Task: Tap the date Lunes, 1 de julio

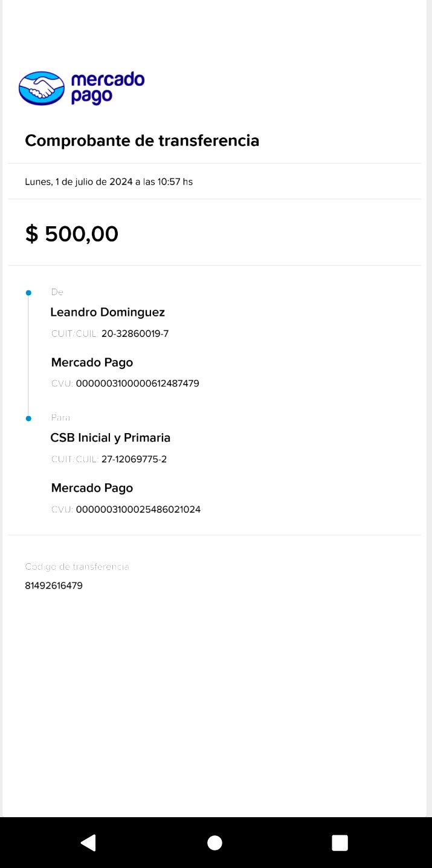Action: click(x=109, y=181)
